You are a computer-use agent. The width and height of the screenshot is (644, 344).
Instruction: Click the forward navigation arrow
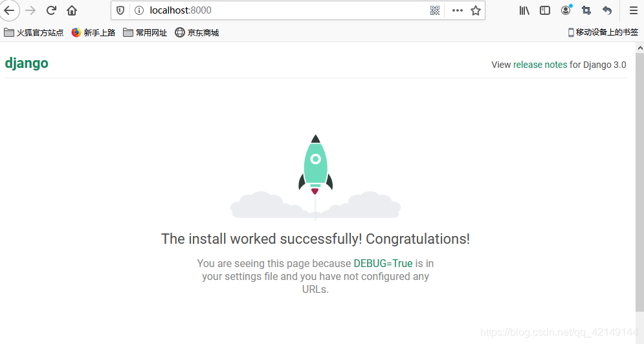[30, 10]
